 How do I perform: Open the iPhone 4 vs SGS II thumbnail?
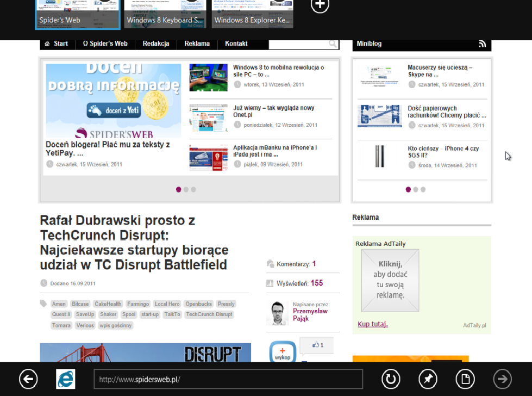[x=380, y=156]
